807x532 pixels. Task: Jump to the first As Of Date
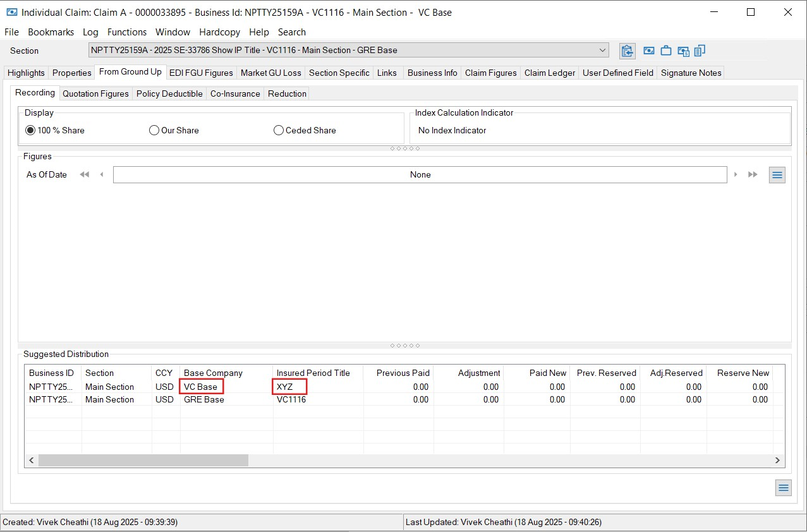point(85,174)
